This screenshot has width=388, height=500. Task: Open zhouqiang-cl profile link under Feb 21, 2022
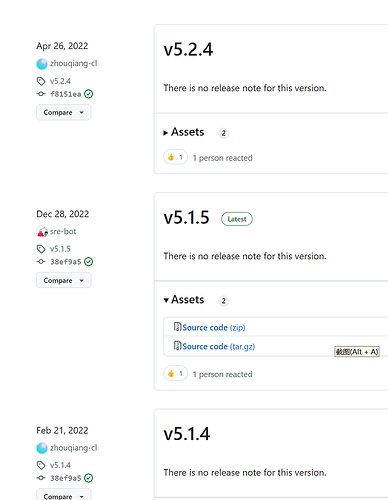point(73,448)
